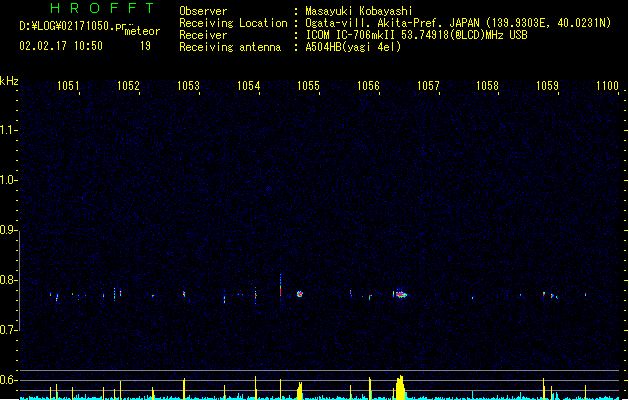Click the widest yellow peak in the bottom graph
The image size is (629, 400).
pyautogui.click(x=400, y=388)
